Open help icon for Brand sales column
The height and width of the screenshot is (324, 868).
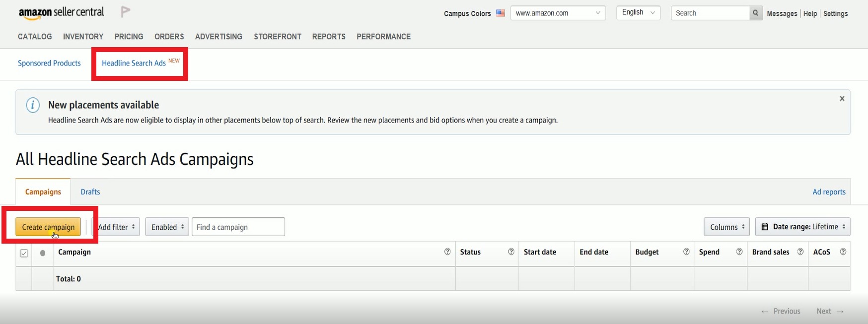[800, 252]
